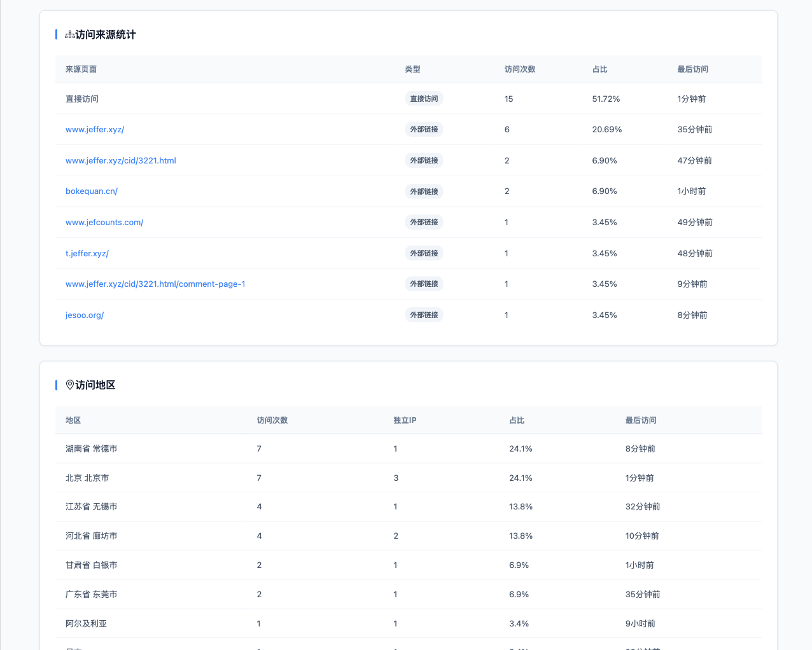Click the 独立IP column header

click(x=405, y=420)
